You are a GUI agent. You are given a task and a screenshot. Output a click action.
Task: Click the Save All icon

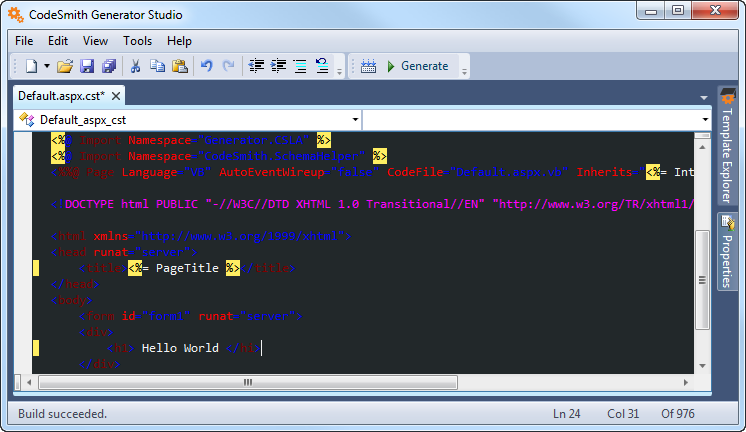[109, 66]
